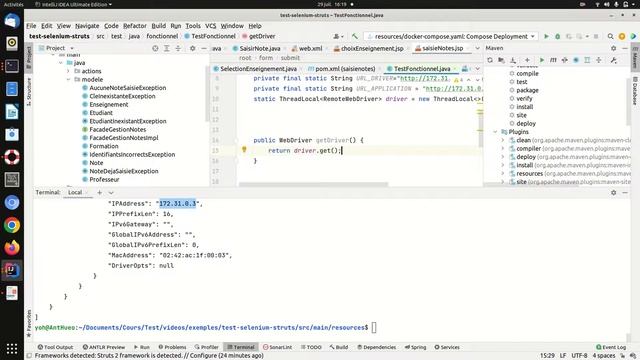This screenshot has height=360, width=640.
Task: Launch Firefox from dock
Action: pos(12,247)
